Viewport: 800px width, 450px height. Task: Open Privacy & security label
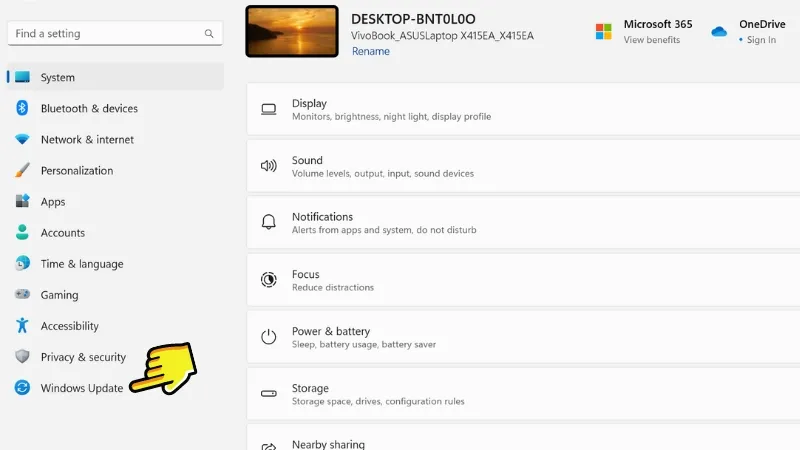pos(83,357)
